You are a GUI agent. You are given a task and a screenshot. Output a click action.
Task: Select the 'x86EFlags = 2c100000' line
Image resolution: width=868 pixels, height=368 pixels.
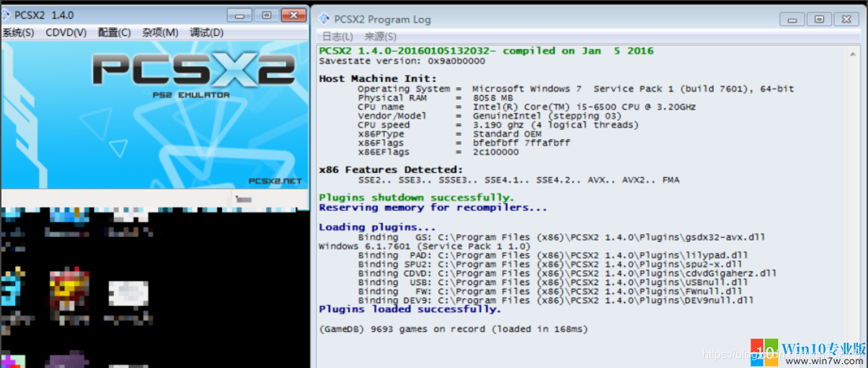438,152
